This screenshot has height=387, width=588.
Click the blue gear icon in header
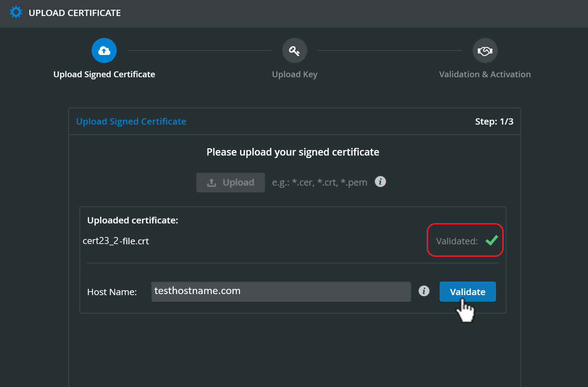16,12
